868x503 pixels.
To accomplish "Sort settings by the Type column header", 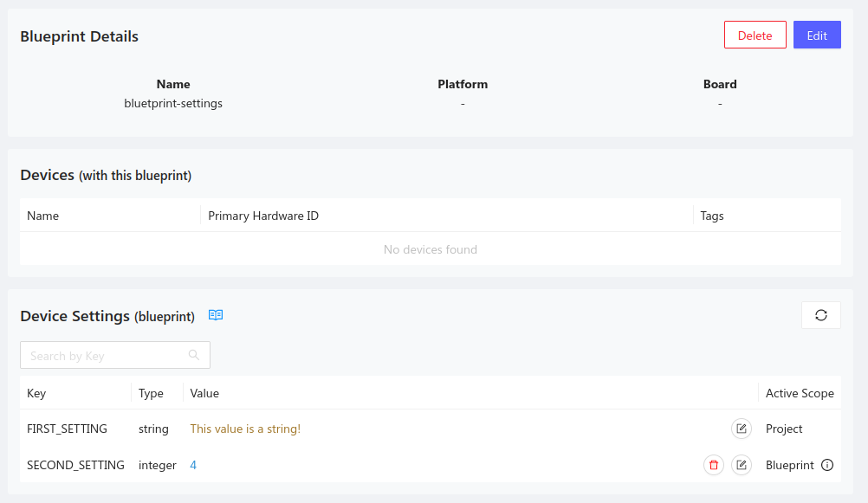I will click(151, 393).
